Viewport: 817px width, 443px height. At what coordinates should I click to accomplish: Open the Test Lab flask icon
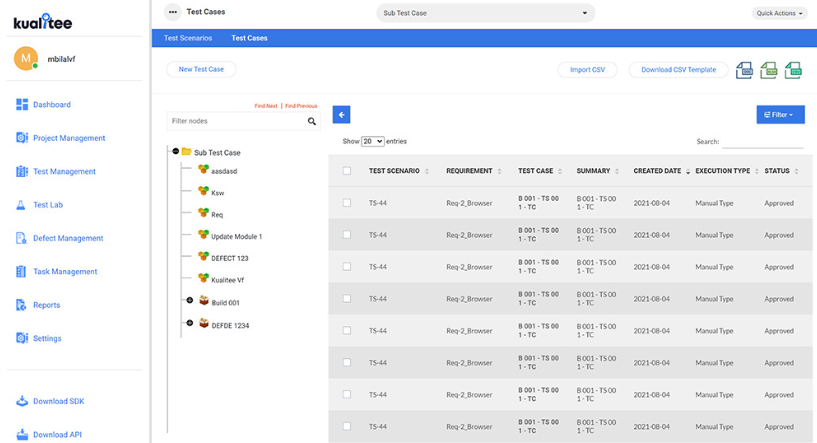[21, 205]
